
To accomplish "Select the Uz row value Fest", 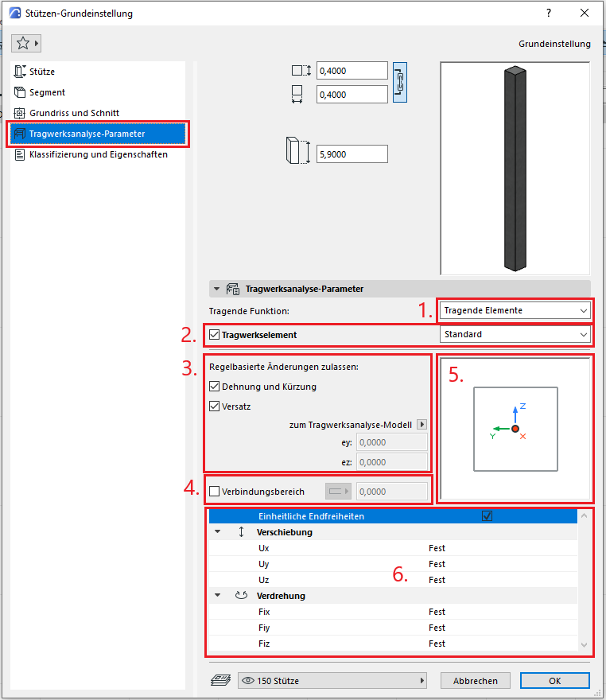I will pyautogui.click(x=437, y=579).
